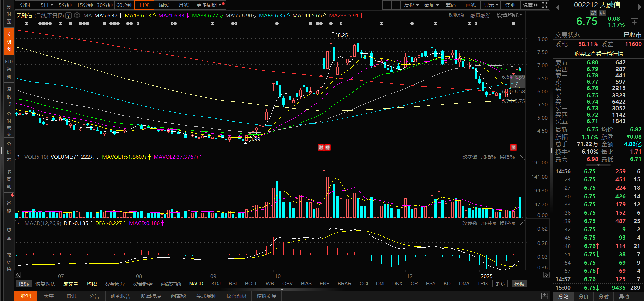Open 显示 display dropdown
Image resolution: width=644 pixels, height=301 pixels.
[x=491, y=5]
